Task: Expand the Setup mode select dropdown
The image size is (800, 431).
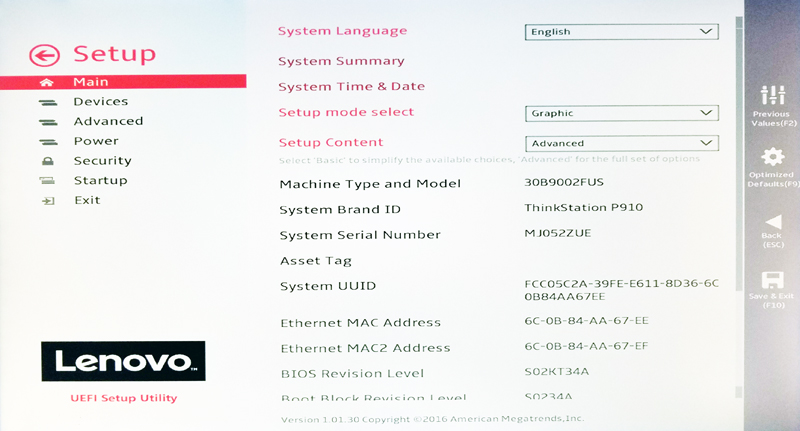Action: click(x=621, y=113)
